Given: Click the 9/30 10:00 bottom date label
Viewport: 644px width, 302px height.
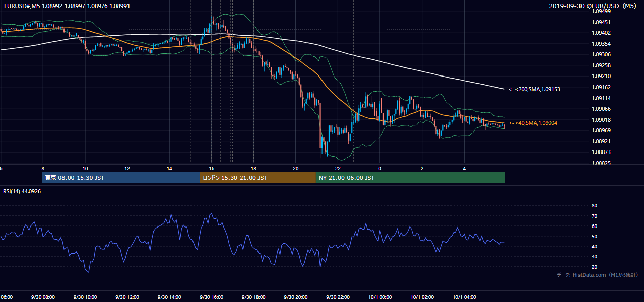Looking at the screenshot, I should click(x=85, y=297).
